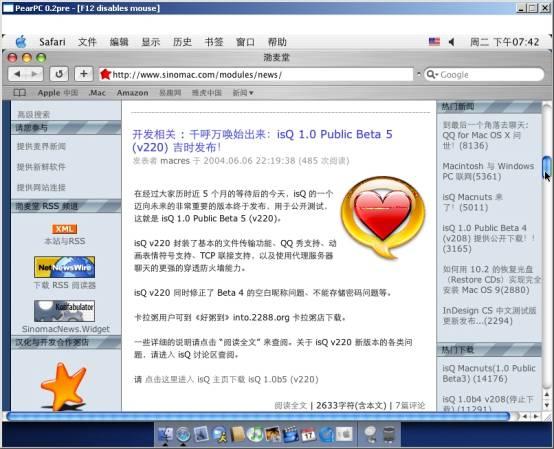Screen dimensions: 554x449
Task: Open iCal from the Dock
Action: click(x=308, y=434)
